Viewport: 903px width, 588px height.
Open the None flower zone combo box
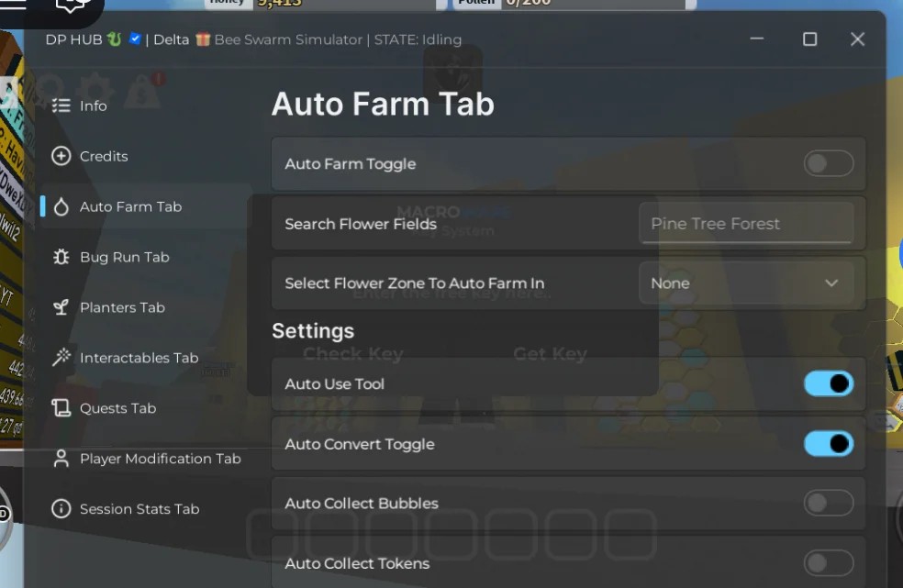point(746,283)
